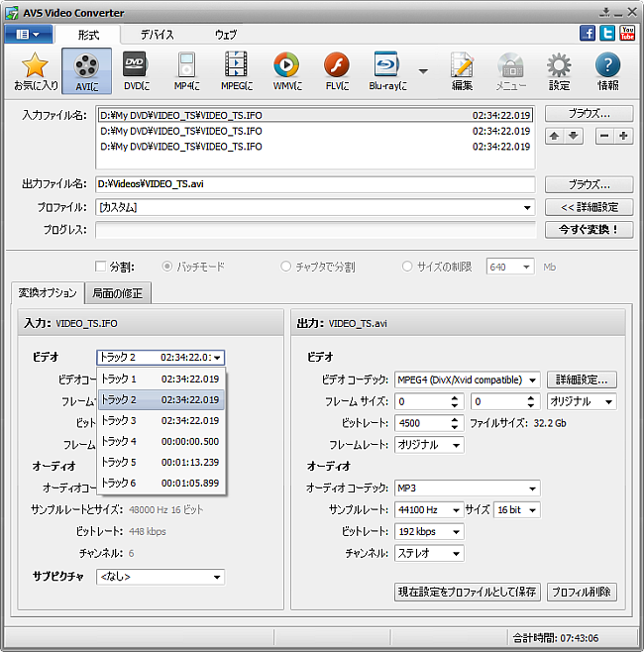Viewport: 644px width, 652px height.
Task: Open video codec 詳細設定... button
Action: point(582,380)
